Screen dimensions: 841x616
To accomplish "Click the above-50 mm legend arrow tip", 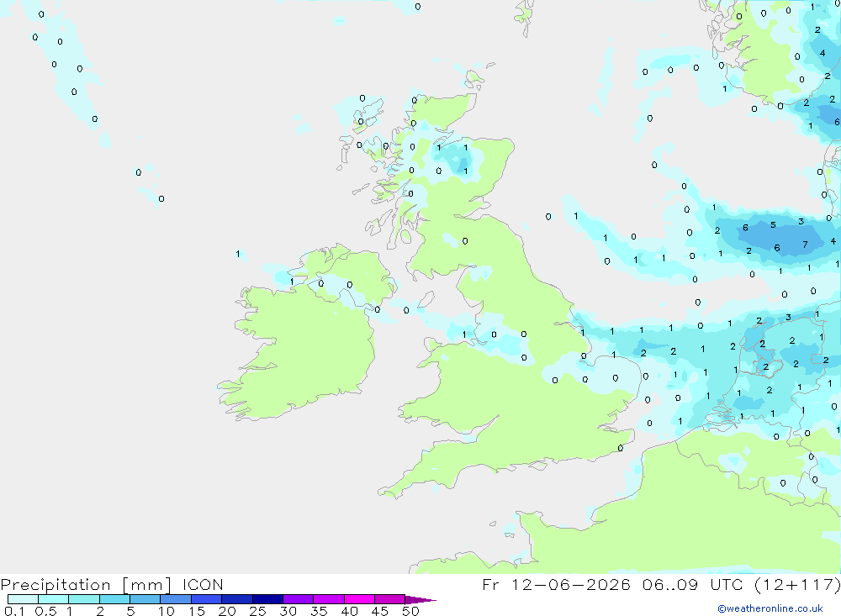I will coord(420,599).
